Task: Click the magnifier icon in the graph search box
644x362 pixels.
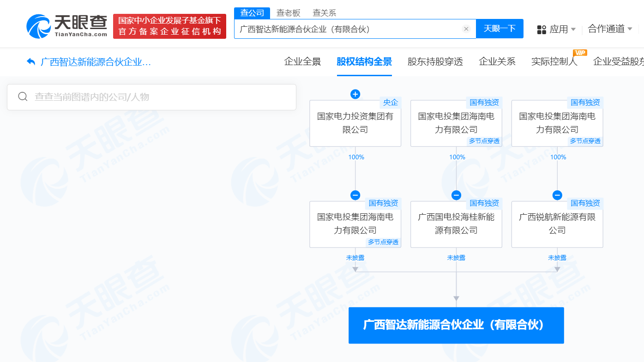Action: [x=22, y=97]
